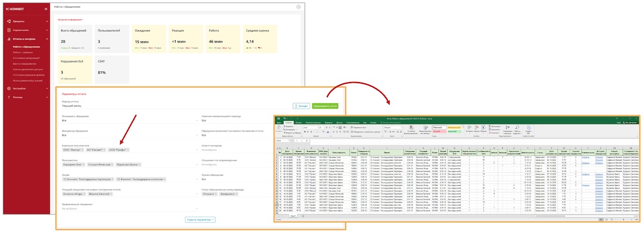Image resolution: width=644 pixels, height=234 pixels.
Task: Click the Экспорт button
Action: 301,106
